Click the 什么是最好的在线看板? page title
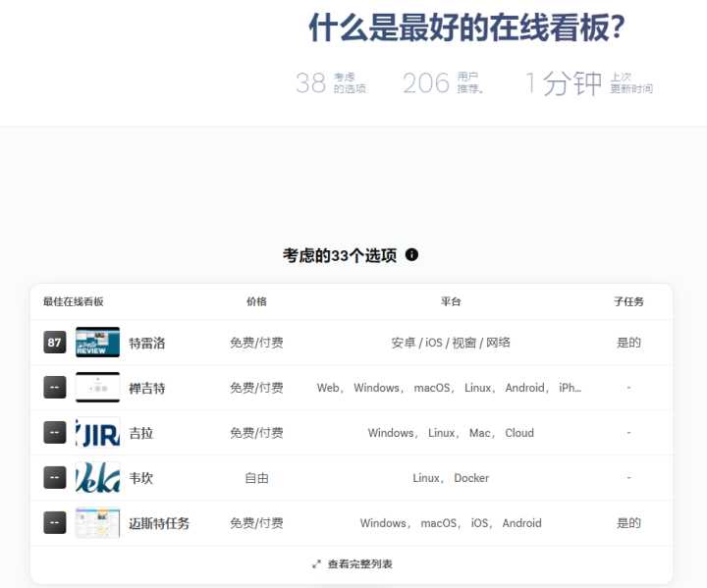Screen dimensions: 707x588 pos(466,27)
